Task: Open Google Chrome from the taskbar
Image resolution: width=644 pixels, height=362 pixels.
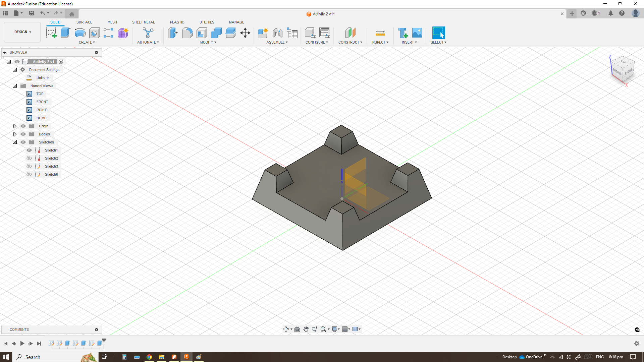Action: tap(149, 357)
